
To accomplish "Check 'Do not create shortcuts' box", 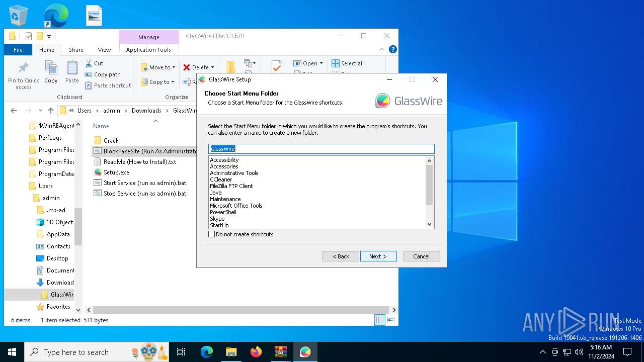I will [212, 234].
